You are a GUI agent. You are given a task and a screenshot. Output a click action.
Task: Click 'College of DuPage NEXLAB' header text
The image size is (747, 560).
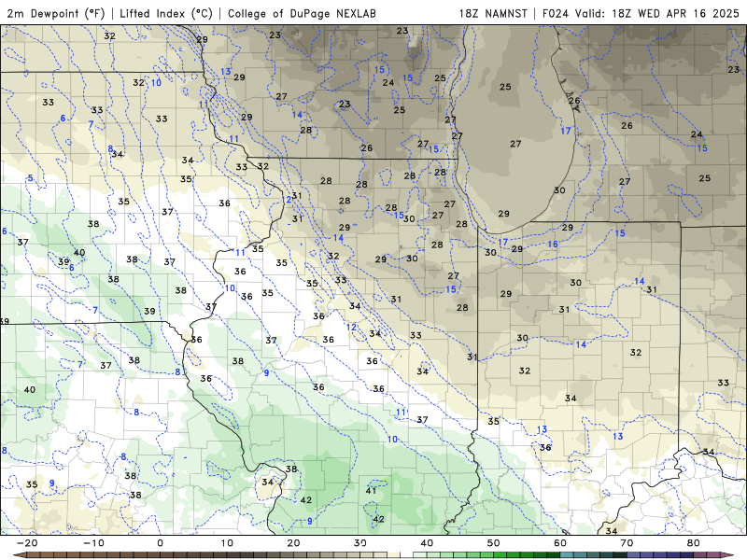[x=302, y=13]
